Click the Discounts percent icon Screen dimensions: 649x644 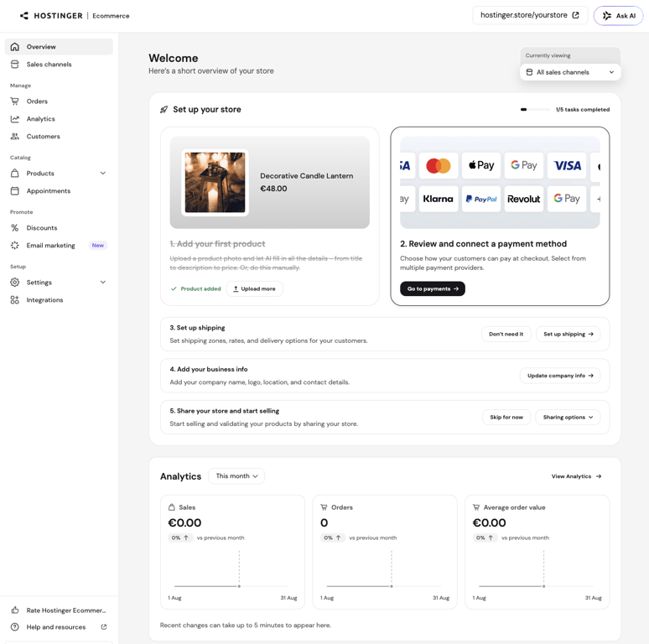(15, 227)
